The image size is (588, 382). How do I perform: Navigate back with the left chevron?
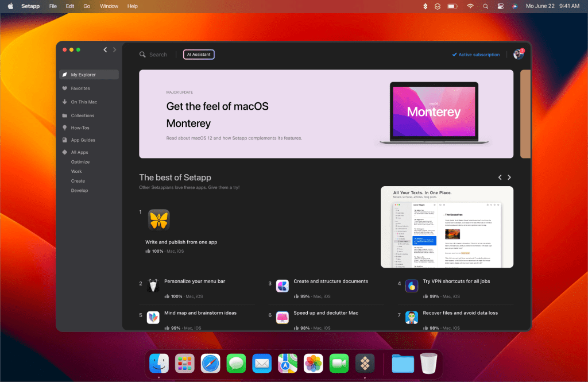[x=105, y=50]
